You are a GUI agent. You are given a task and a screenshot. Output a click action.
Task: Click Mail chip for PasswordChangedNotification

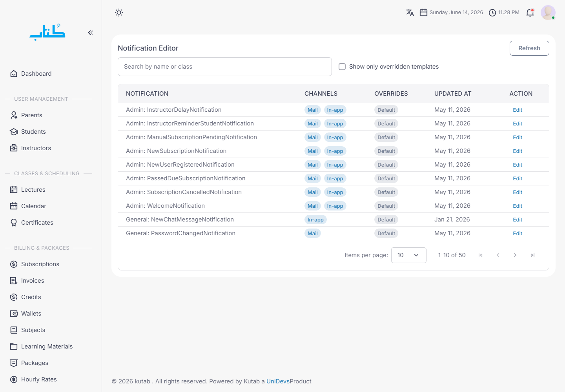[x=313, y=234]
